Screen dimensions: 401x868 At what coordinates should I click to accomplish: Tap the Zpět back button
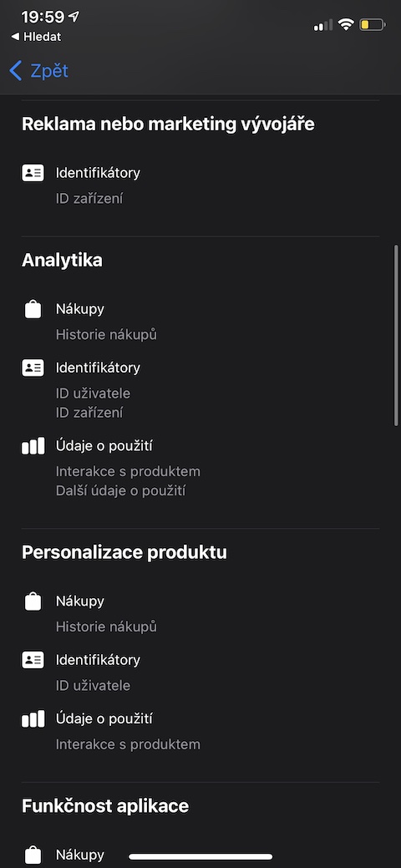click(x=38, y=71)
